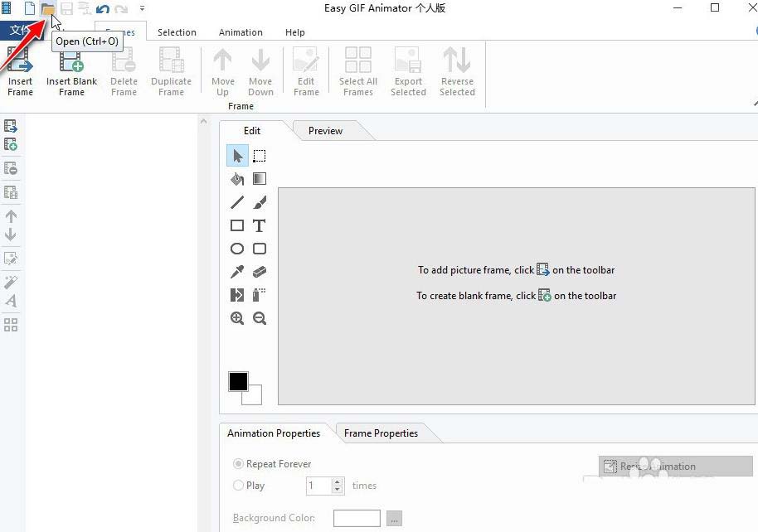Click the Background Color swatch box
The width and height of the screenshot is (758, 532).
tap(357, 519)
